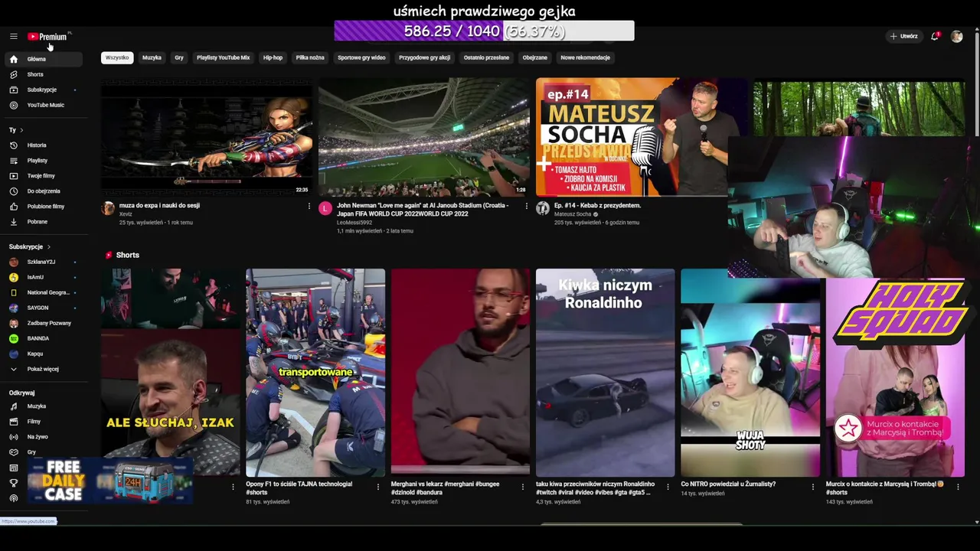Open SAYGON channel subscription

(44, 308)
